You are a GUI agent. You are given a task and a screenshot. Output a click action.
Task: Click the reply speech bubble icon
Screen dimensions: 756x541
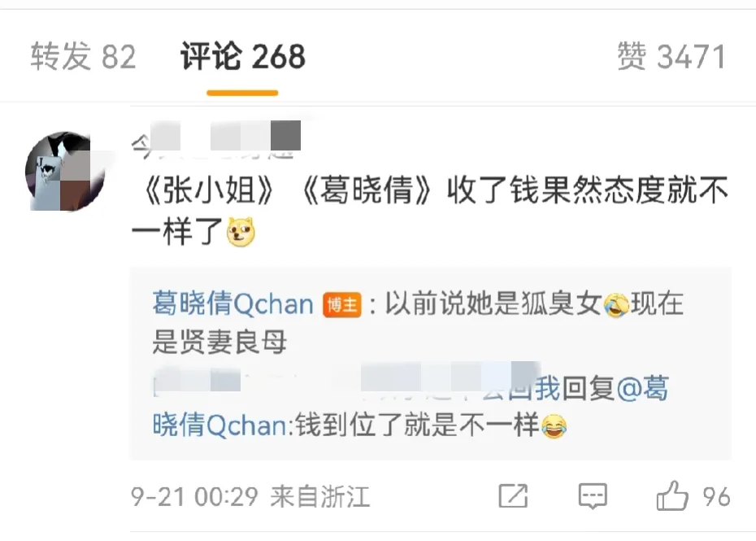[x=593, y=495]
